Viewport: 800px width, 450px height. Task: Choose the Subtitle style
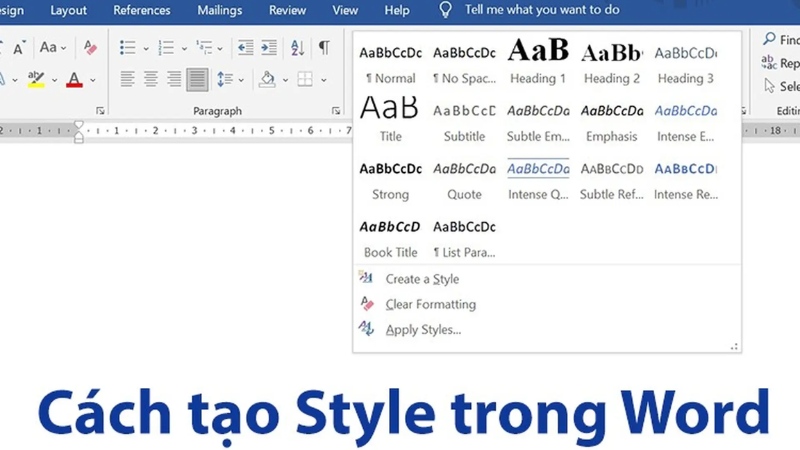point(464,121)
